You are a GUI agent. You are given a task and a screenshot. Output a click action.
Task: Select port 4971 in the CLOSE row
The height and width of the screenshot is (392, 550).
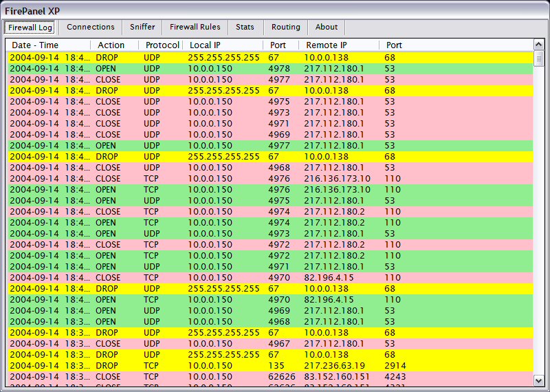pyautogui.click(x=279, y=124)
